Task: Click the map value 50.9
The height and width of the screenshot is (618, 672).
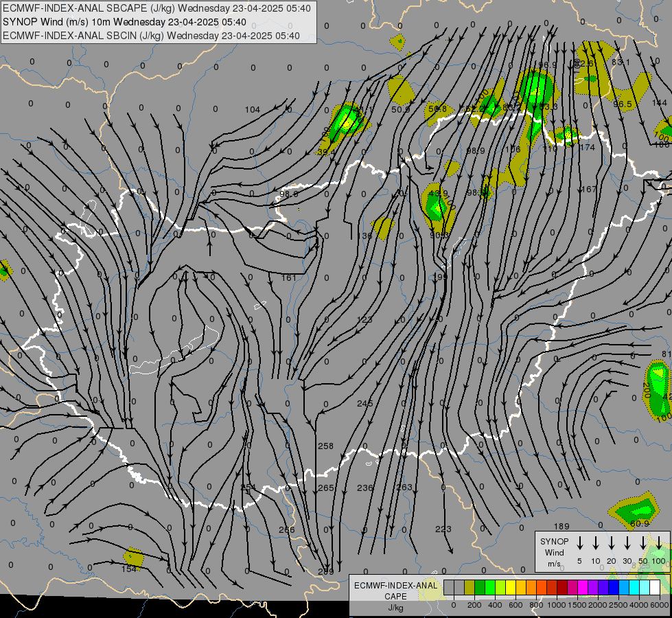Action: tap(401, 110)
